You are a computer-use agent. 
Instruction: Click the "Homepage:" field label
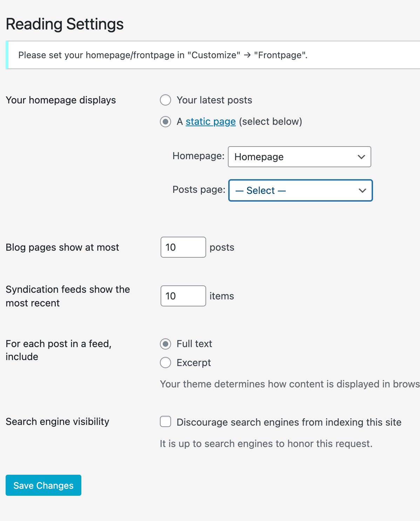(x=198, y=156)
